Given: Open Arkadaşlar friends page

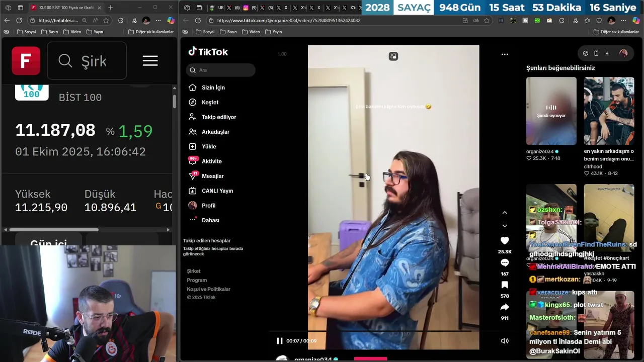Looking at the screenshot, I should [209, 132].
